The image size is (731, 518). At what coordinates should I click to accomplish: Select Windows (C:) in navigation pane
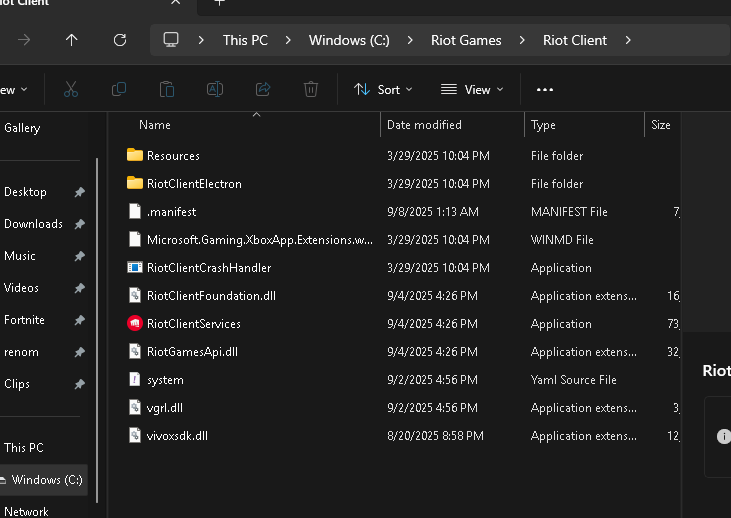click(x=43, y=480)
